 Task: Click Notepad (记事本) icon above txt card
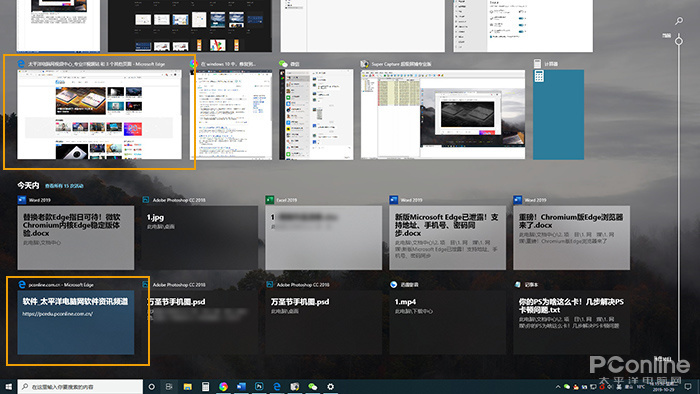point(517,284)
